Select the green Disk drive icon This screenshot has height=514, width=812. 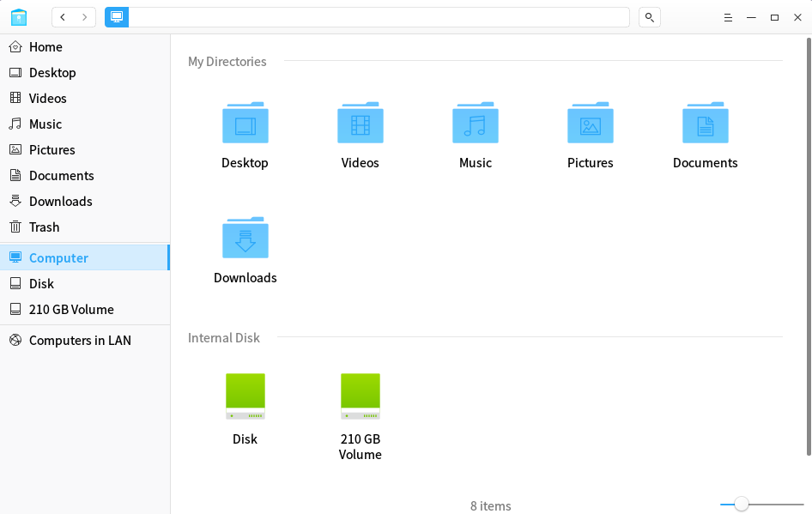[x=245, y=396]
